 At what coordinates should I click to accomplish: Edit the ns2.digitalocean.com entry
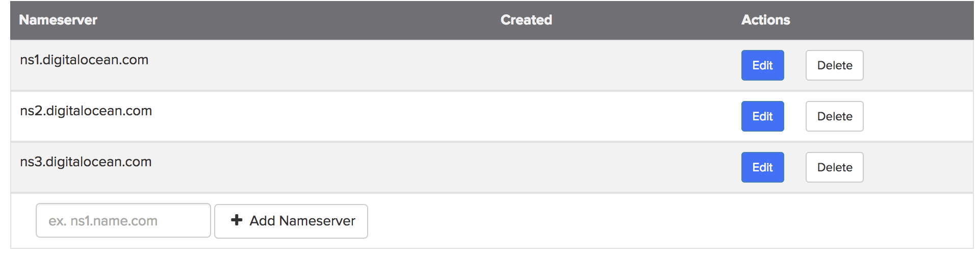coord(762,116)
